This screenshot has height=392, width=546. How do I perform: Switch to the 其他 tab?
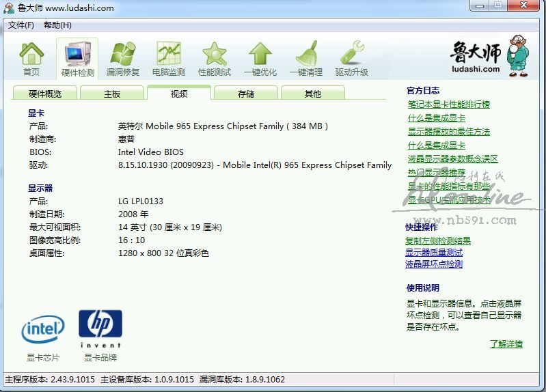click(313, 94)
